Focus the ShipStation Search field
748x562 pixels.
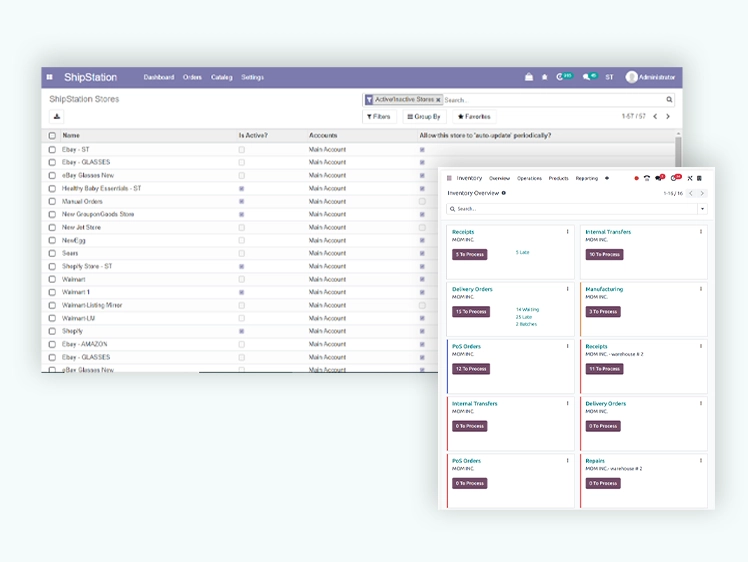click(554, 100)
